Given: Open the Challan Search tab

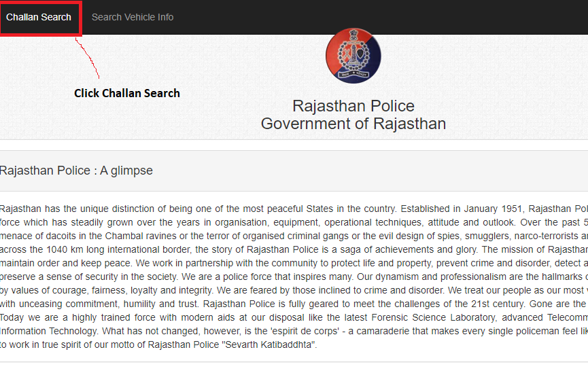Looking at the screenshot, I should pos(39,17).
